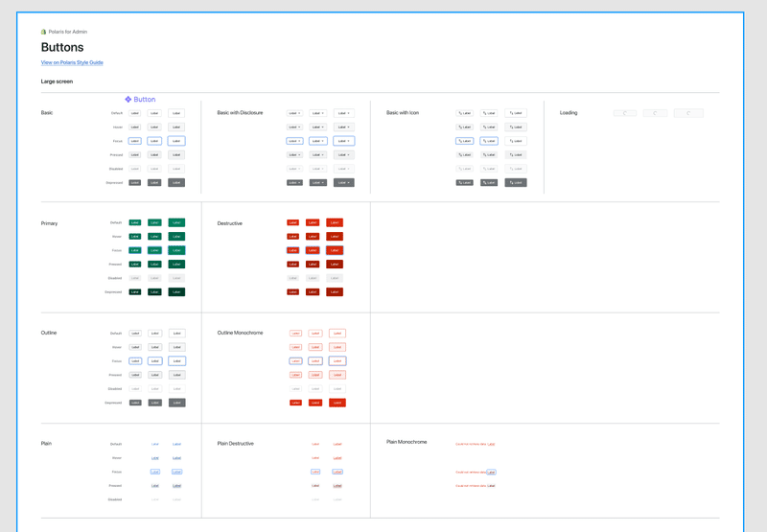Open the medium default Basic with Disclosure dropdown
Image resolution: width=767 pixels, height=532 pixels.
pyautogui.click(x=318, y=113)
